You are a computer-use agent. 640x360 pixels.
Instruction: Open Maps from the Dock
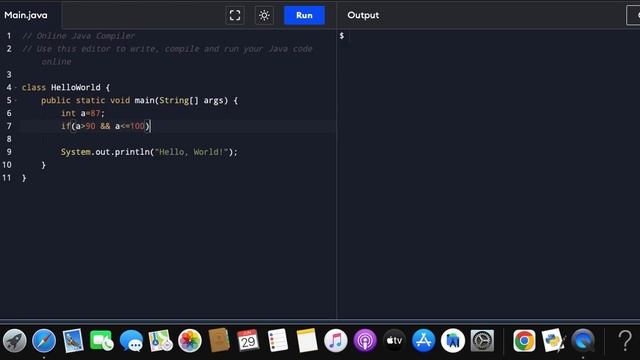tap(160, 340)
